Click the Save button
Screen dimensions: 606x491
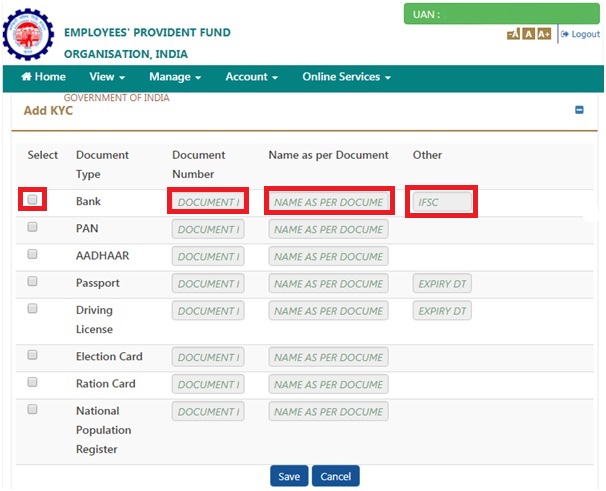[289, 476]
